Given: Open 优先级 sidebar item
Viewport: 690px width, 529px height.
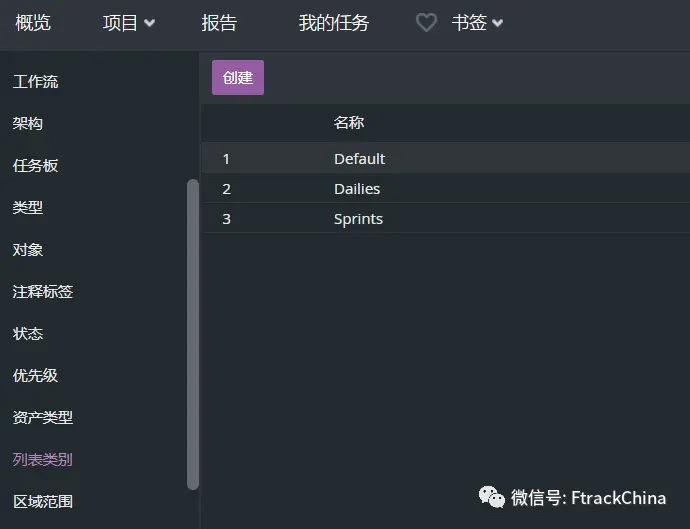Looking at the screenshot, I should pos(35,375).
